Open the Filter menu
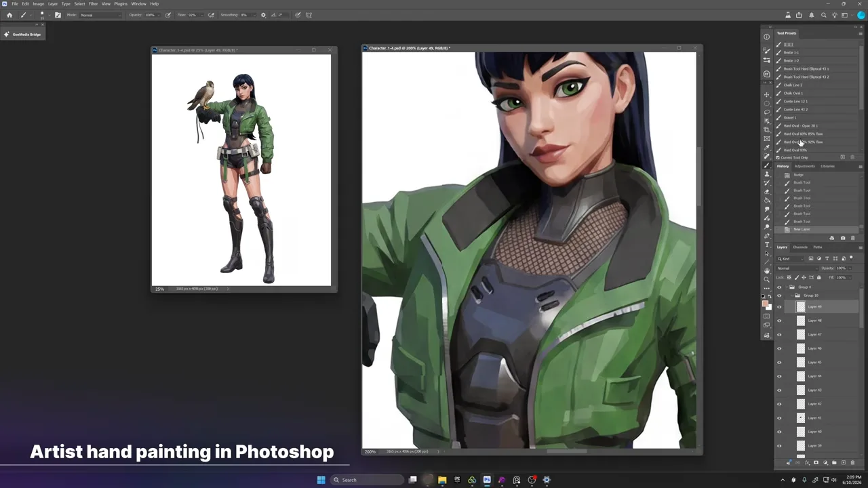868x488 pixels. tap(93, 4)
